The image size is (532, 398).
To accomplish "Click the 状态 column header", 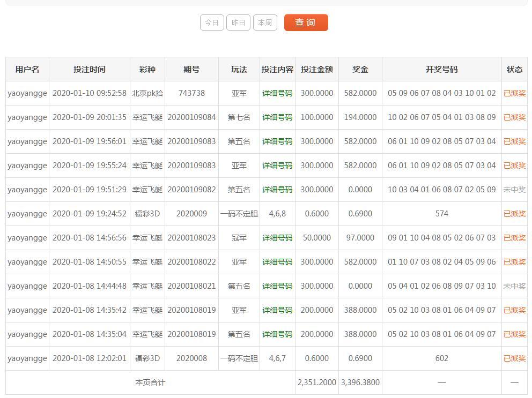I will point(514,69).
